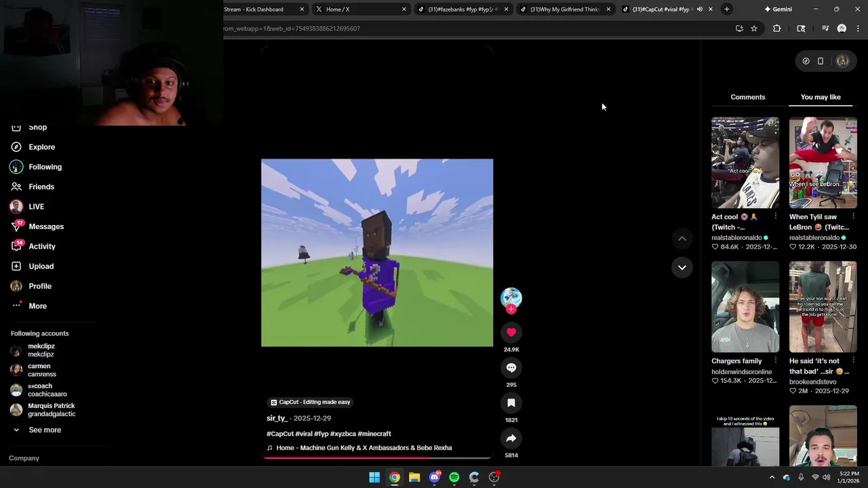The height and width of the screenshot is (488, 868).
Task: Open OBS from the taskbar
Action: coord(494,477)
